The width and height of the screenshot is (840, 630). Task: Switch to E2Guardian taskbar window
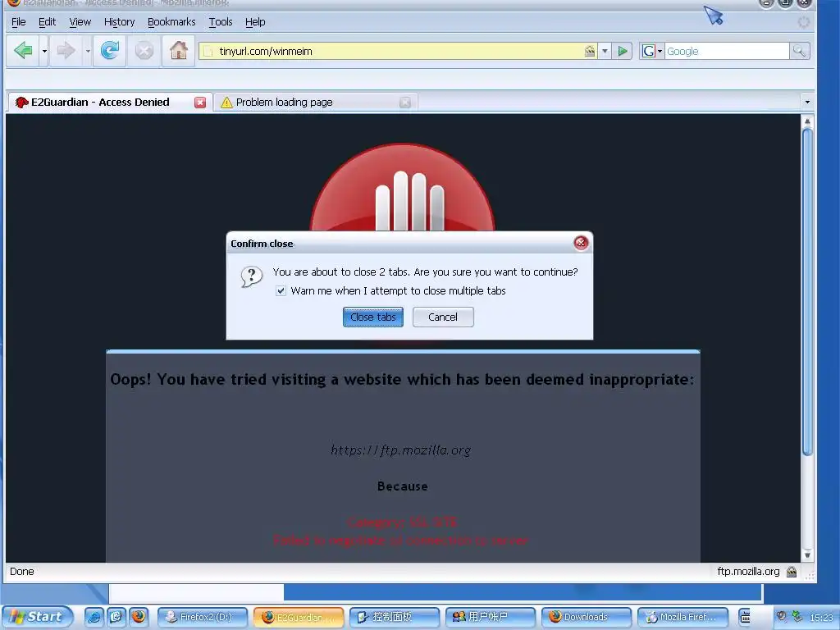pos(299,617)
